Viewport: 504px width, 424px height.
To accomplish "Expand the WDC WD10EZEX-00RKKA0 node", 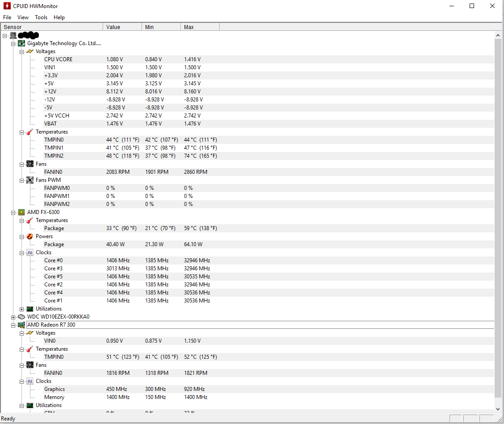I will pos(13,317).
